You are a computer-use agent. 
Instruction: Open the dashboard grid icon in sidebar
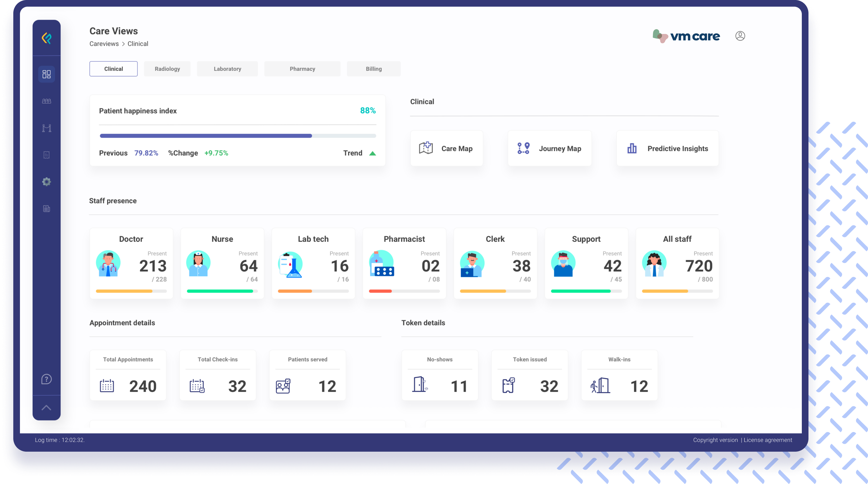coord(47,74)
